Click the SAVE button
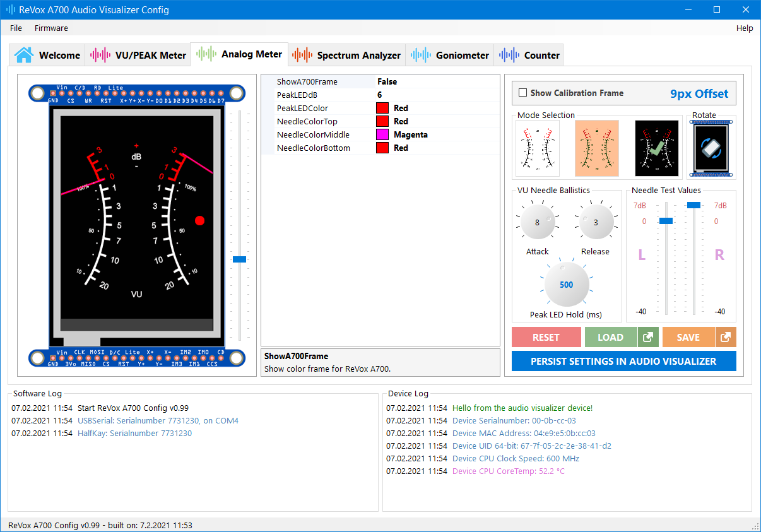This screenshot has width=761, height=532. [688, 337]
